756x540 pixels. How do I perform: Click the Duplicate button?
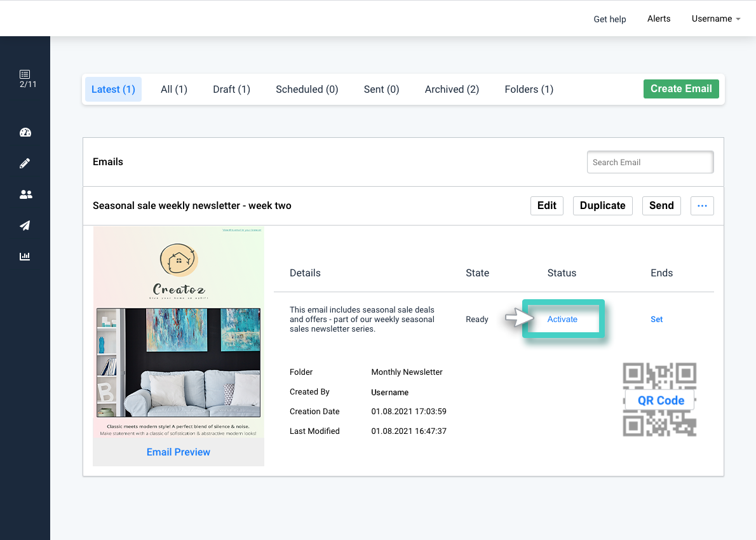(603, 206)
